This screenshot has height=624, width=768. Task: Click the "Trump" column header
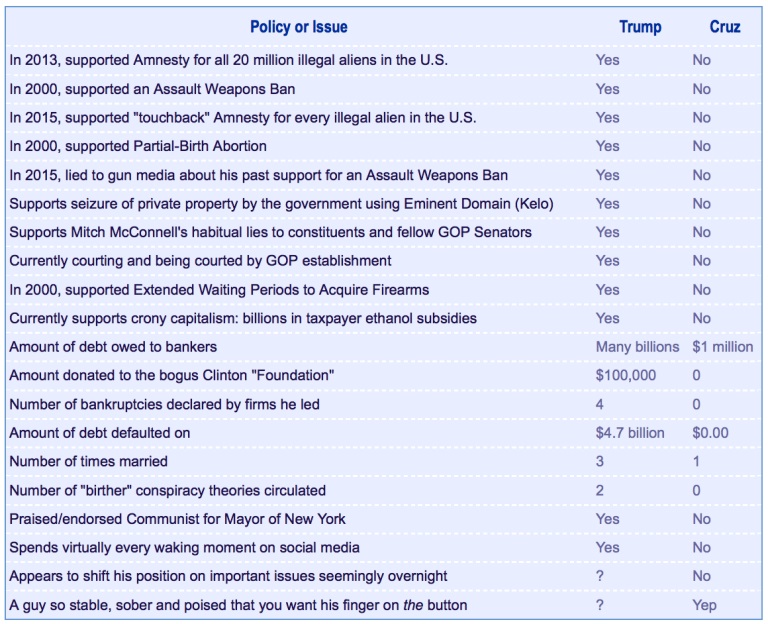click(x=640, y=26)
